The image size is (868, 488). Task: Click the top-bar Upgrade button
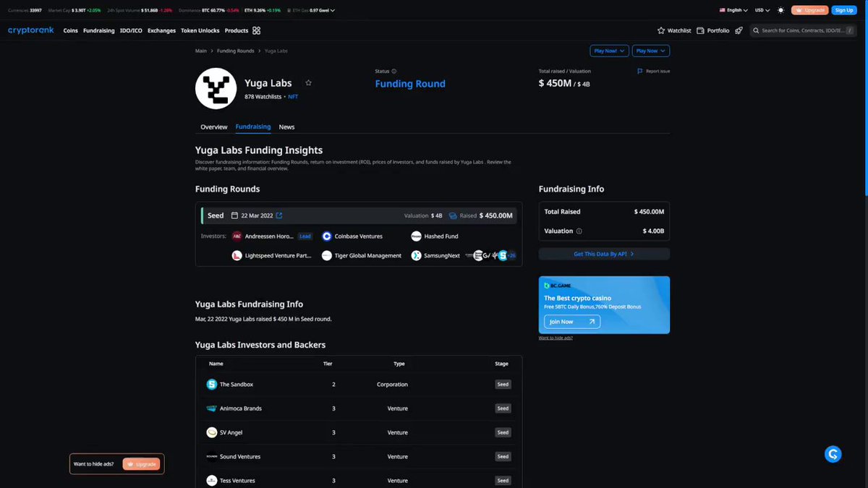(x=809, y=10)
